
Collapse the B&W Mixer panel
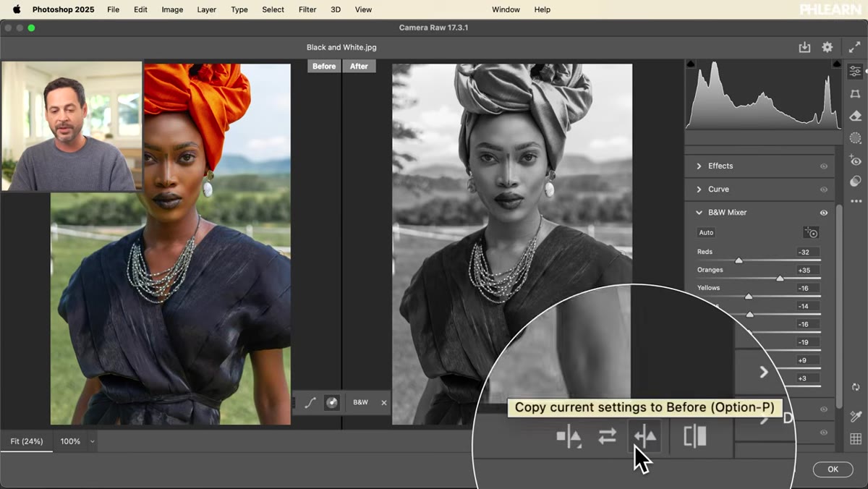point(699,213)
